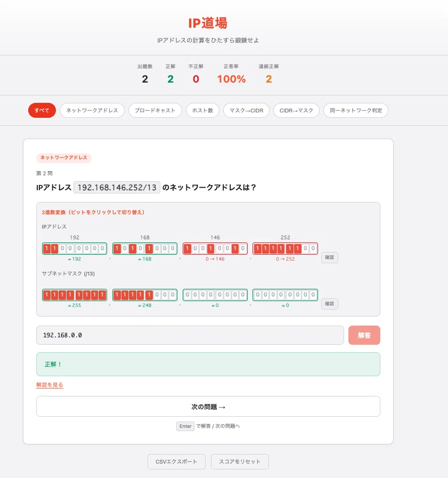Open the 解説を見る explanation link
Image resolution: width=448 pixels, height=478 pixels.
50,385
